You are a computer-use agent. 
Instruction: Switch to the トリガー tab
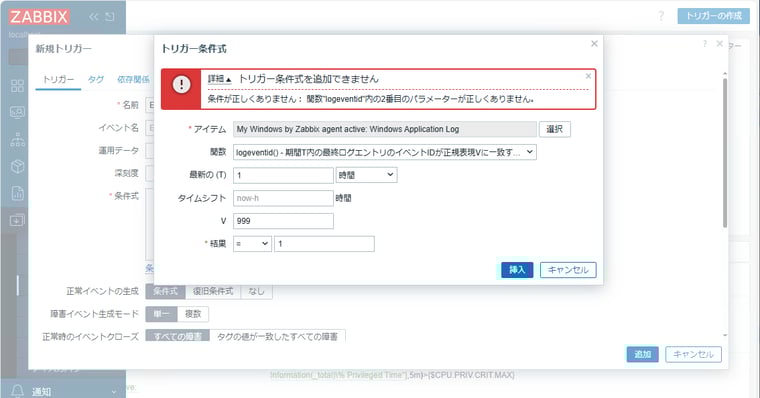58,80
